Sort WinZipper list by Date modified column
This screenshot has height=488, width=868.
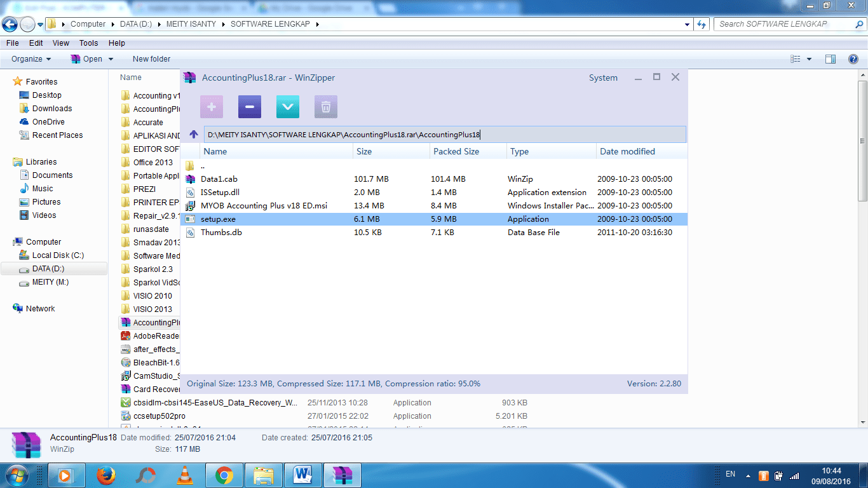(x=642, y=151)
